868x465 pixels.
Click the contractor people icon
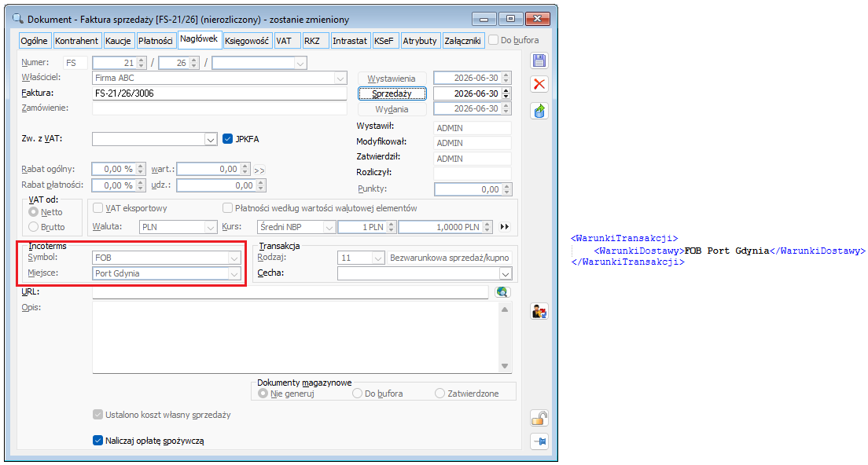coord(539,312)
